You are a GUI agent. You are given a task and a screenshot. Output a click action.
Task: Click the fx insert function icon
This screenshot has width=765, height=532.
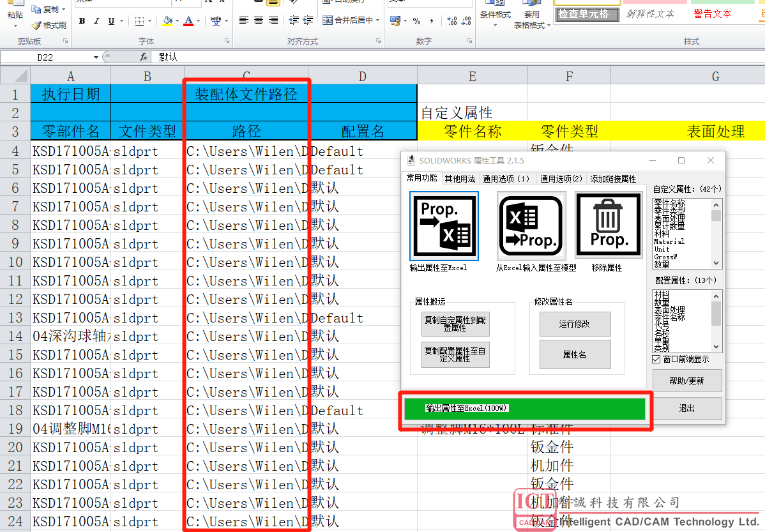(x=144, y=57)
